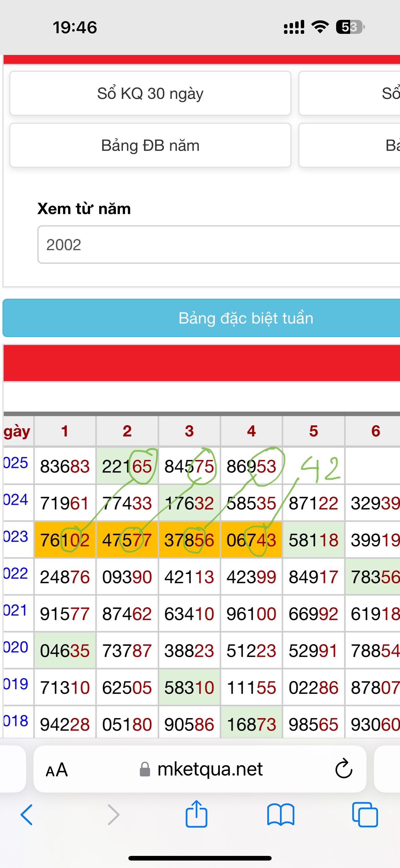Open Safari bookmarks book icon
This screenshot has height=868, width=400.
[281, 815]
